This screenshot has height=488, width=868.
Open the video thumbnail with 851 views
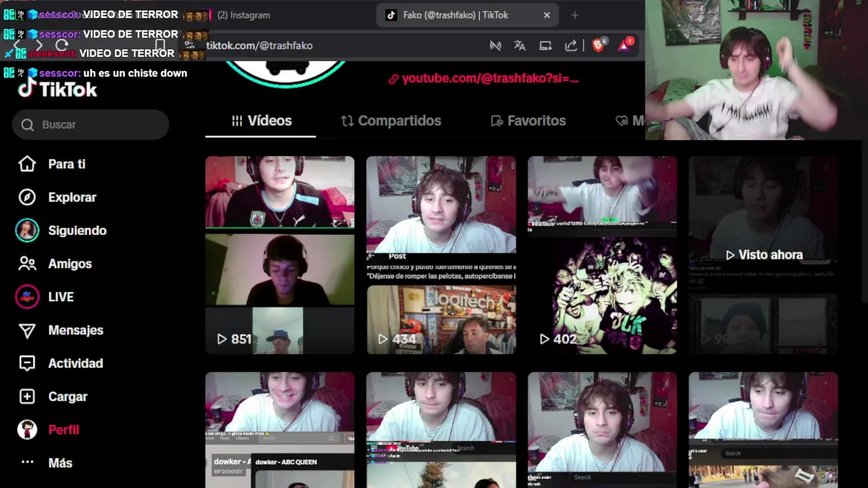[x=280, y=255]
